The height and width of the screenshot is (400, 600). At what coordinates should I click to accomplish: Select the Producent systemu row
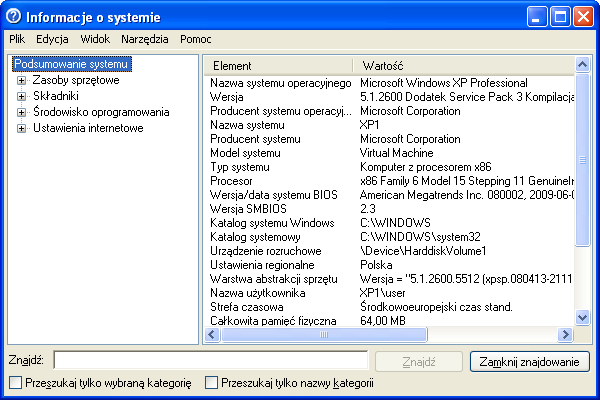(x=389, y=139)
